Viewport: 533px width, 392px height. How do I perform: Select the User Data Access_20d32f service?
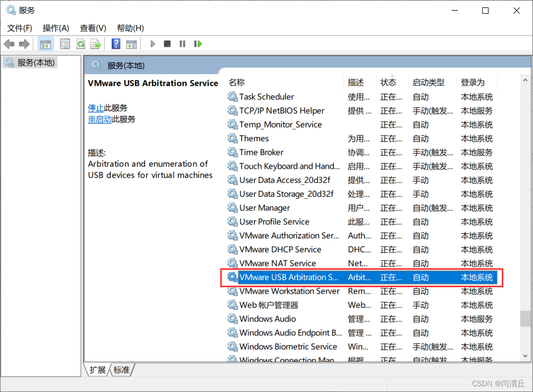tap(362, 180)
